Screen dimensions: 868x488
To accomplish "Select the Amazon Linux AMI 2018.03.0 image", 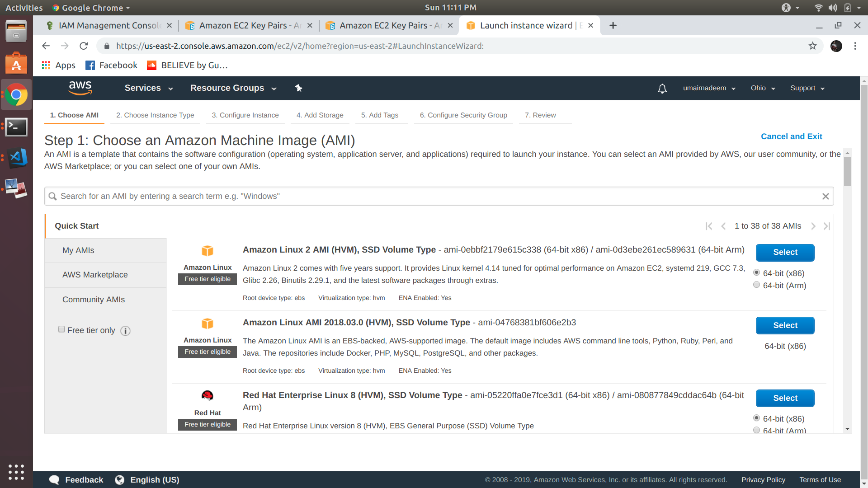I will (784, 325).
